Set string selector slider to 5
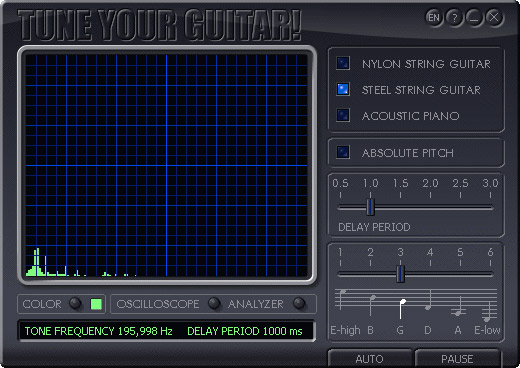This screenshot has width=520, height=368. click(460, 274)
